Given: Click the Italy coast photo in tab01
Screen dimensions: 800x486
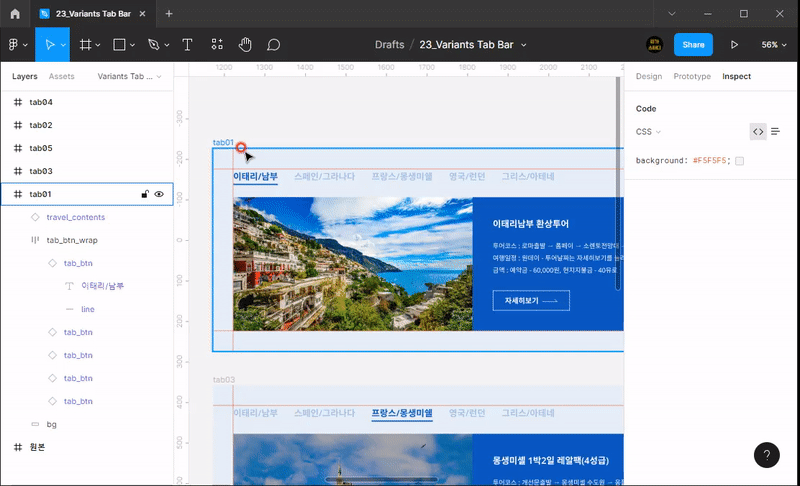Looking at the screenshot, I should pos(353,264).
